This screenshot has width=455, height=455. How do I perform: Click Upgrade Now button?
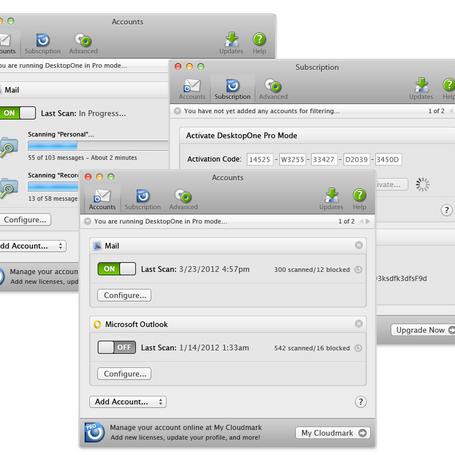pos(423,330)
